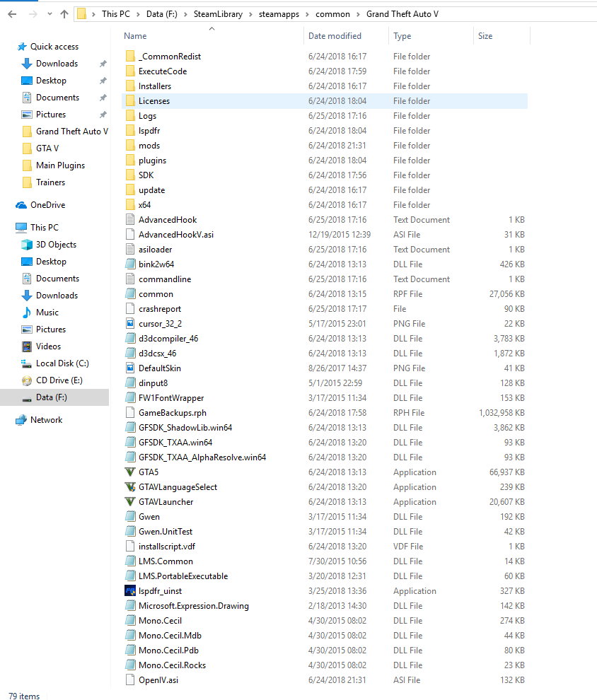Select Mono.Cecil.Rocks DLL file
The height and width of the screenshot is (700, 597).
(173, 665)
